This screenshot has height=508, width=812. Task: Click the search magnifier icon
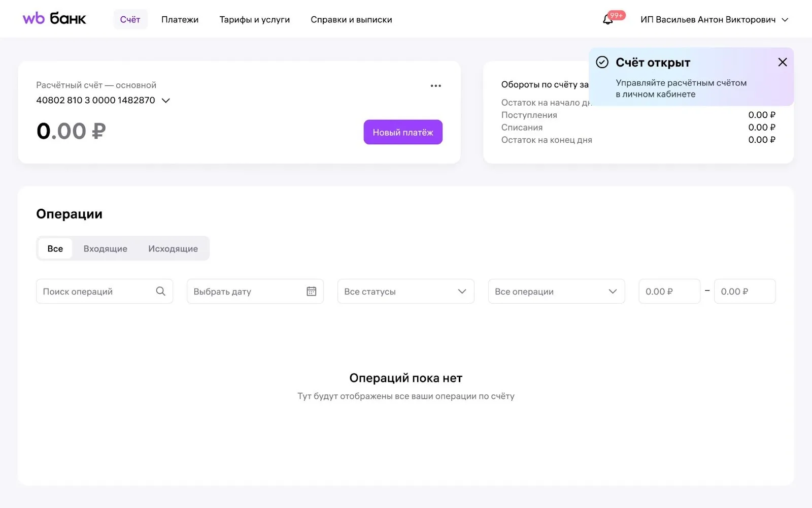(x=160, y=291)
